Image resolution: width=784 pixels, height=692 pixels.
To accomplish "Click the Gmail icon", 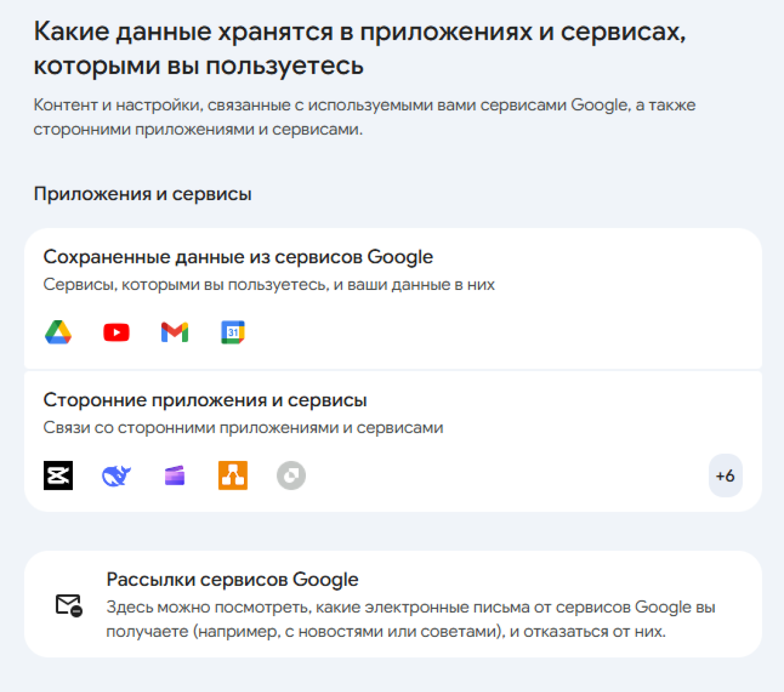I will (174, 332).
